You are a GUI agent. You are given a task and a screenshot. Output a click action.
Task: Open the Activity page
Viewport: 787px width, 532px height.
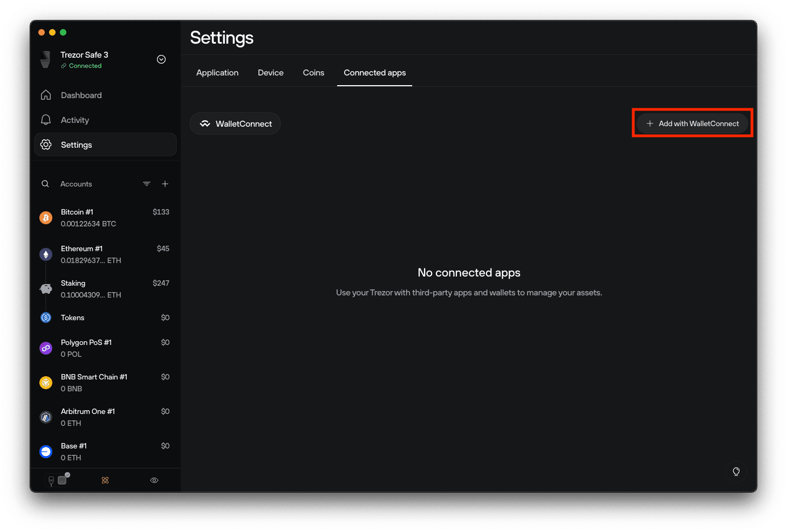[x=105, y=120]
